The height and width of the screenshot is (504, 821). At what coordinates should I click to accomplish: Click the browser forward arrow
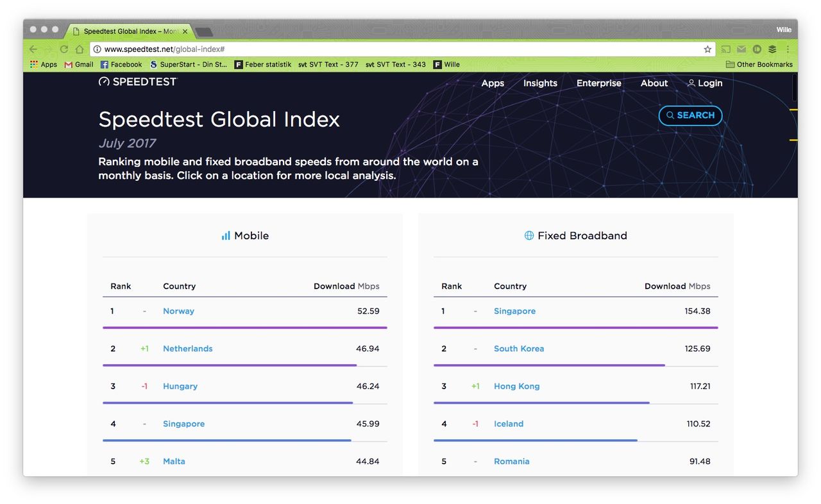(x=48, y=49)
